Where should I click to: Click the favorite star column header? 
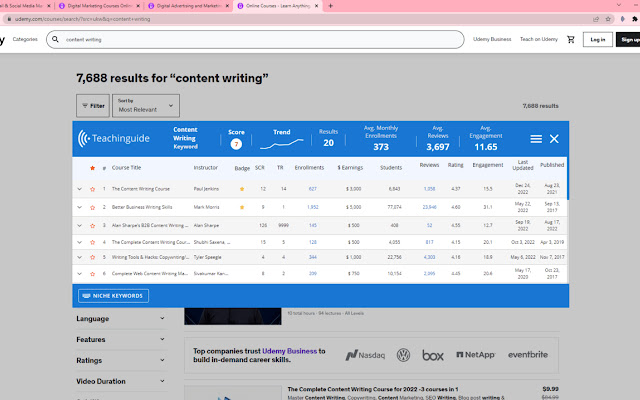click(x=92, y=168)
